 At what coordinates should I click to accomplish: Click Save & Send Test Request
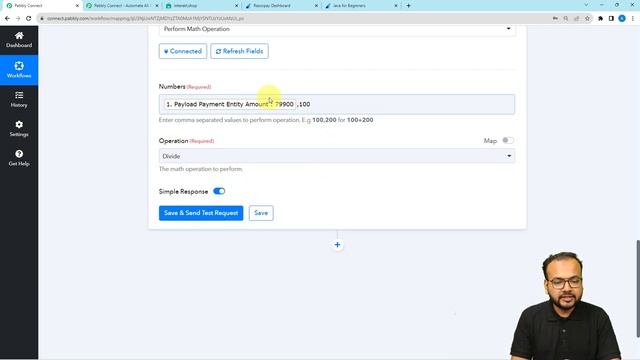(x=201, y=213)
